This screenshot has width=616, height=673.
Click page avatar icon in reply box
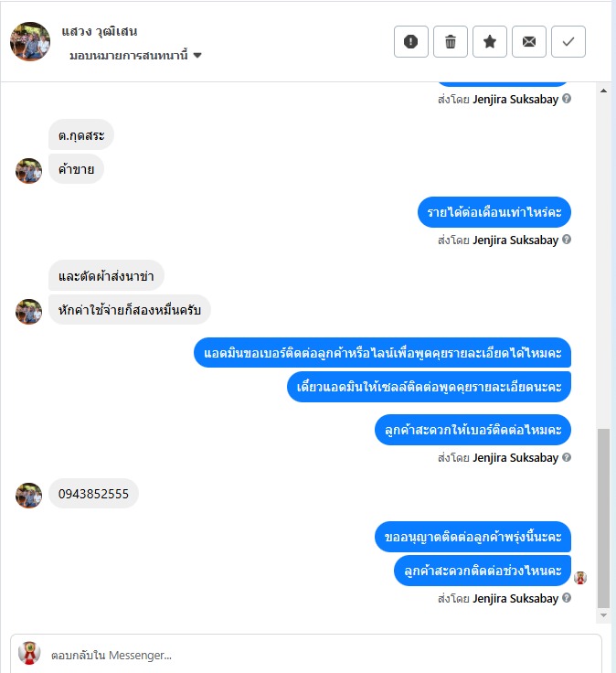(x=29, y=653)
